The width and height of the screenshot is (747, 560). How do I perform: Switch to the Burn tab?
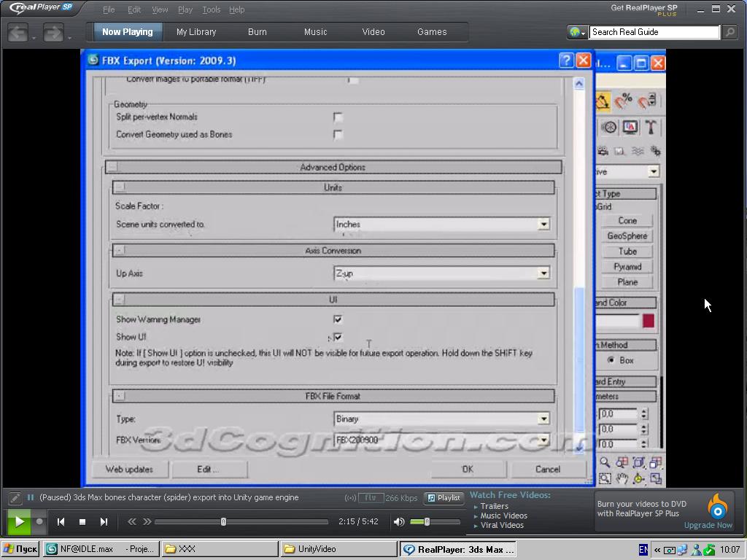(x=258, y=32)
